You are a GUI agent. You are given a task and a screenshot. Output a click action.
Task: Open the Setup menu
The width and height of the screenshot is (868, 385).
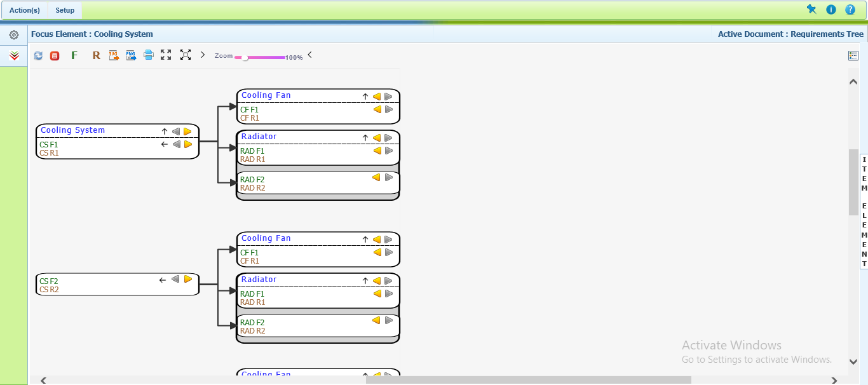coord(65,10)
